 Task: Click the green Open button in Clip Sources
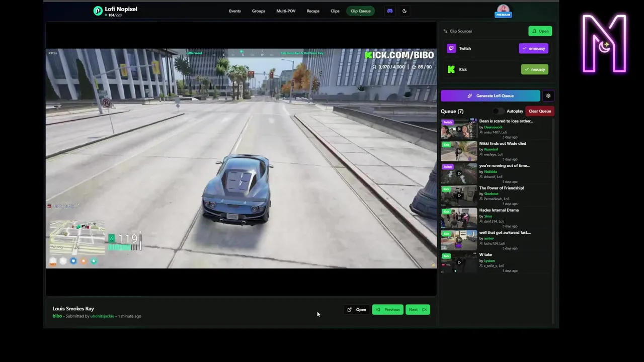tap(540, 31)
